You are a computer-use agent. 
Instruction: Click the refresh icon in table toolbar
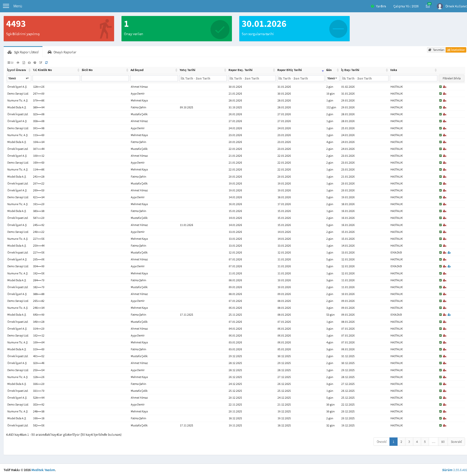coord(46,63)
